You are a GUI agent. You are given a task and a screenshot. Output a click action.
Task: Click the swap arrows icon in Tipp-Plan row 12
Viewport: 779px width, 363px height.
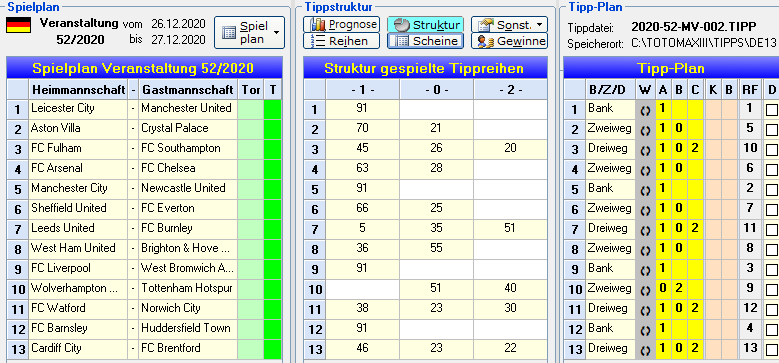tap(645, 330)
